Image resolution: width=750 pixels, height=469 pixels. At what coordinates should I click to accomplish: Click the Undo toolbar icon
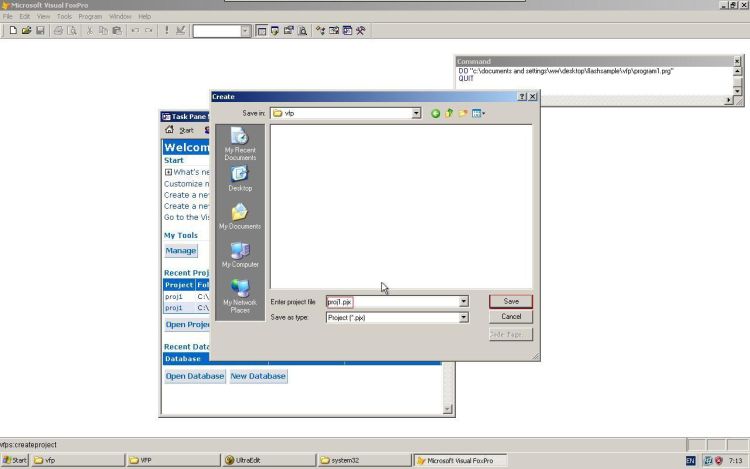(x=135, y=31)
